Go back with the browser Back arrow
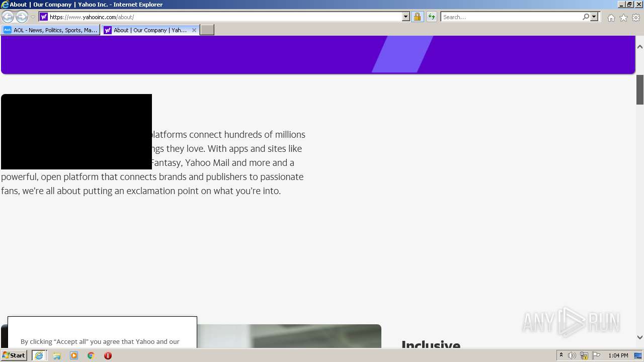The height and width of the screenshot is (362, 644). [8, 17]
